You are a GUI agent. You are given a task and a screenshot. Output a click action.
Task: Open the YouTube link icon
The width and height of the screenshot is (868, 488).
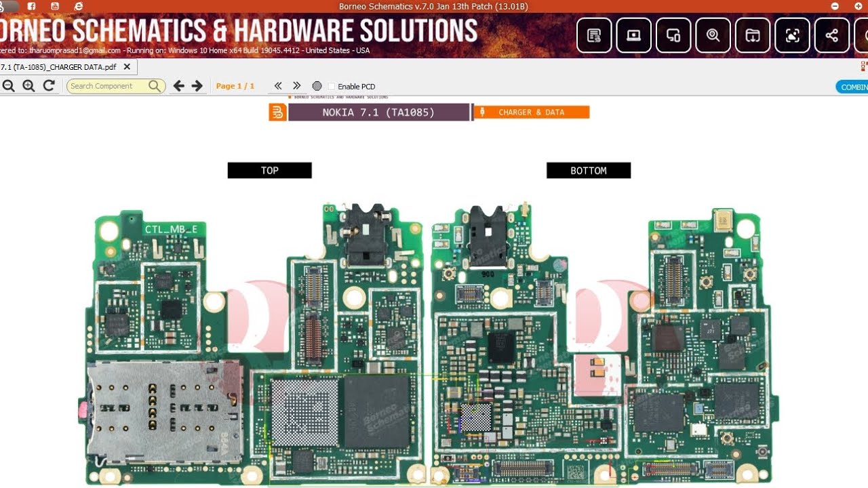[55, 6]
